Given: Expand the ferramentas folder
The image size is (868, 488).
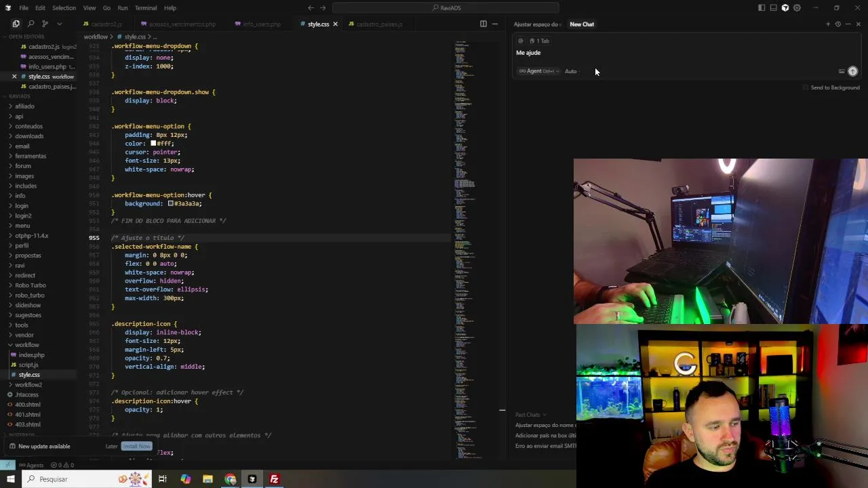Looking at the screenshot, I should 31,156.
